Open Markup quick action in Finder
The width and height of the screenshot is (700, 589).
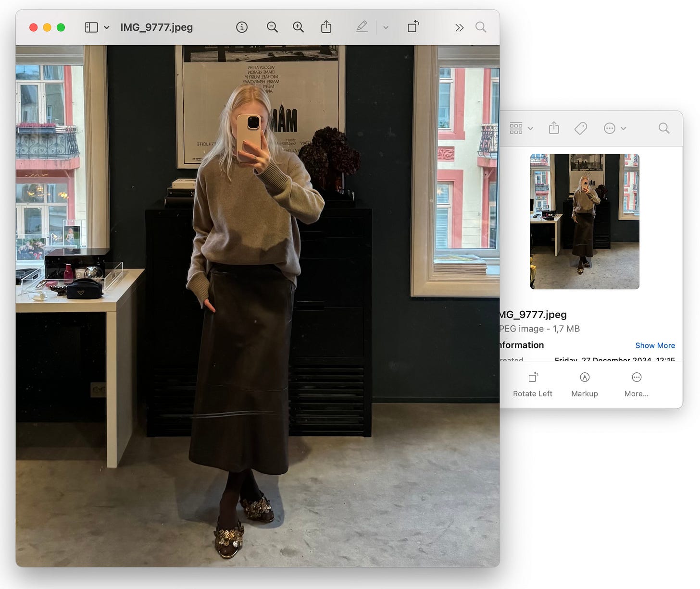(585, 385)
